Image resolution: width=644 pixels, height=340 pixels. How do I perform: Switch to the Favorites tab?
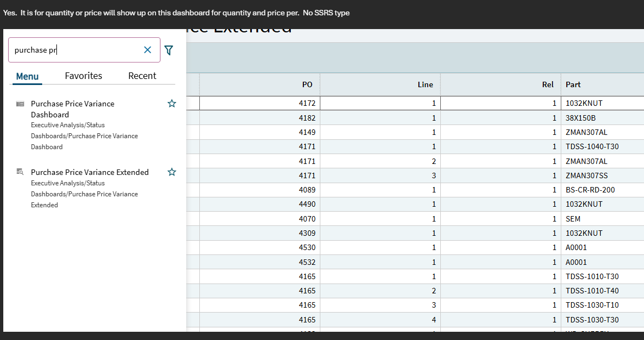pyautogui.click(x=83, y=76)
